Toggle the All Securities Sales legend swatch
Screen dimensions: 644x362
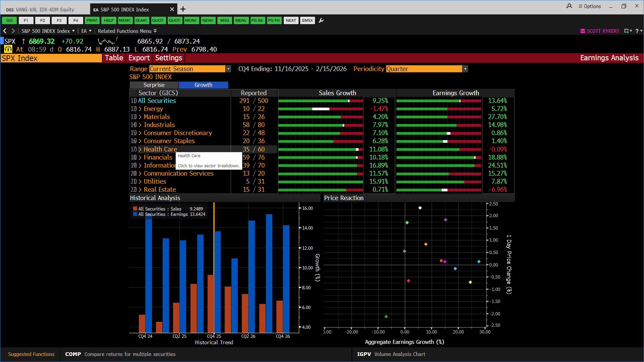135,208
